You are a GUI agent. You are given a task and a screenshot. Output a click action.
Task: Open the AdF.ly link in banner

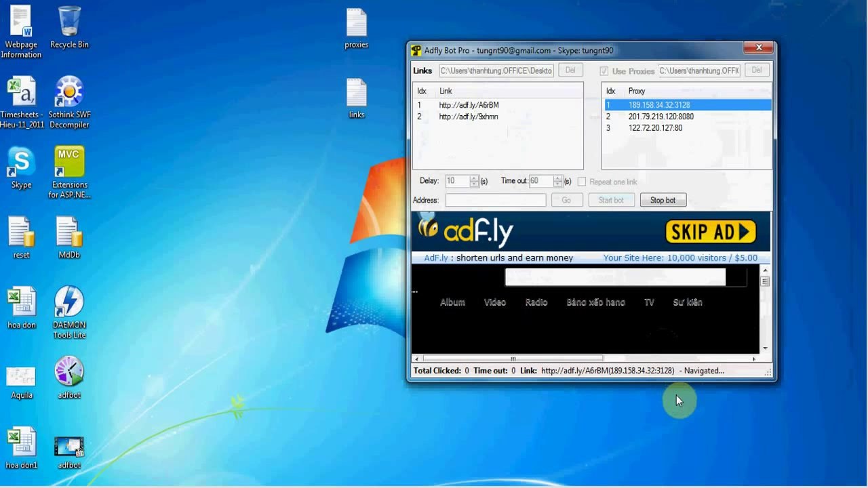(436, 258)
